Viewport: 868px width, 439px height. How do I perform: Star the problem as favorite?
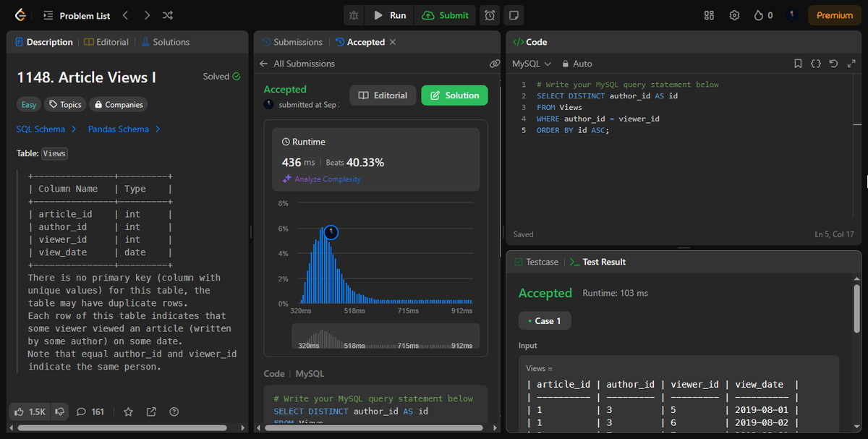pos(128,412)
